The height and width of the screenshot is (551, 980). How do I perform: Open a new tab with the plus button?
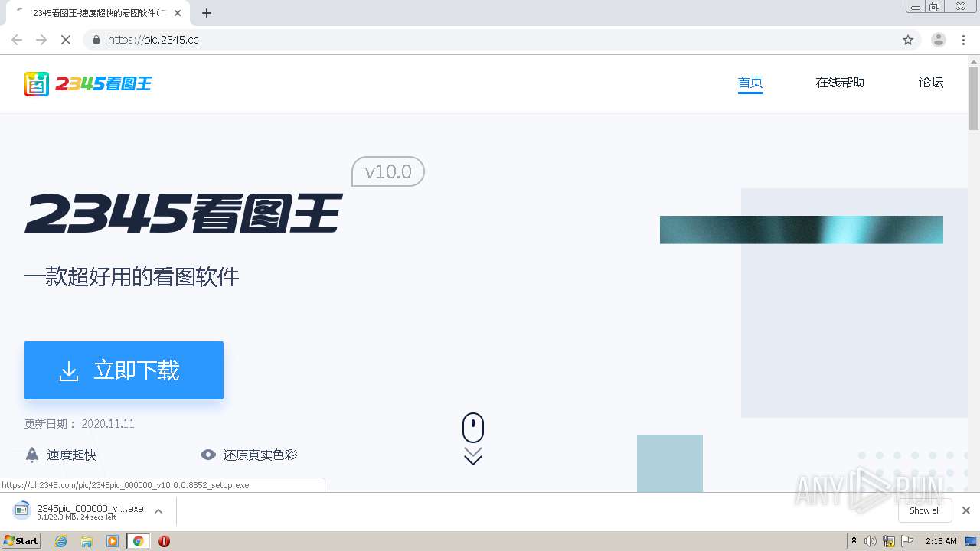pyautogui.click(x=207, y=13)
